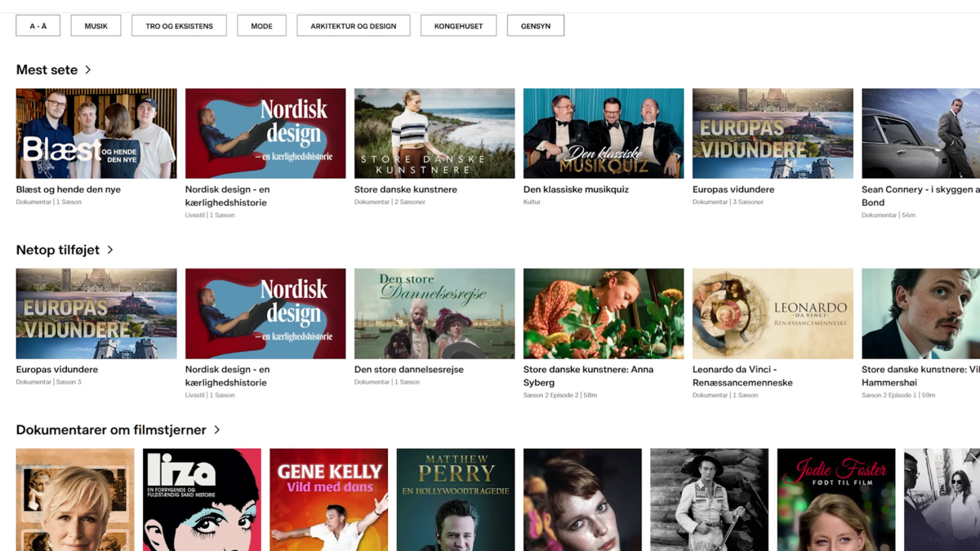980x551 pixels.
Task: Select Leonardo da Vinci Renæssancemenneske thumbnail
Action: coord(773,313)
